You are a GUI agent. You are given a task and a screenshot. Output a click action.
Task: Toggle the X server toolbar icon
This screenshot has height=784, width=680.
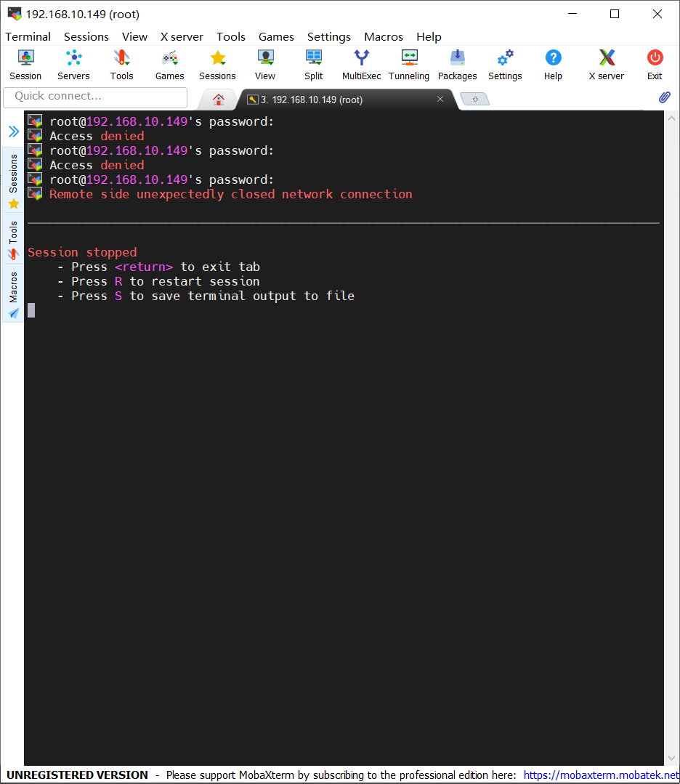[607, 65]
